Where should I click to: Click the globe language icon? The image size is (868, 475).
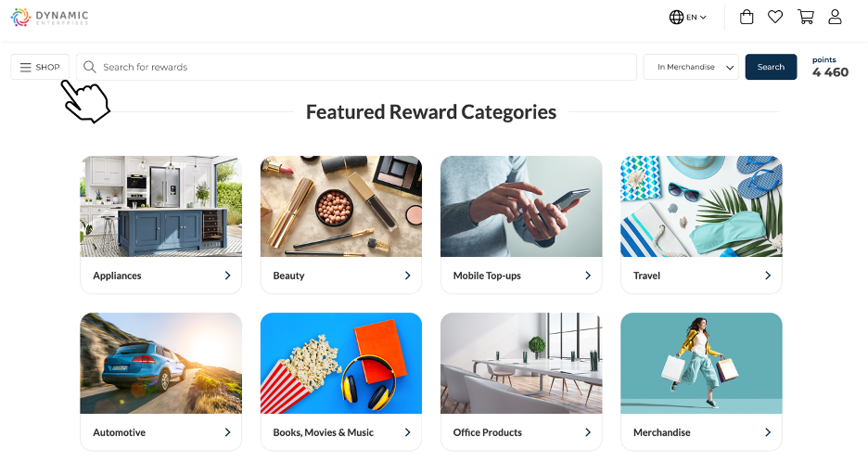coord(676,17)
